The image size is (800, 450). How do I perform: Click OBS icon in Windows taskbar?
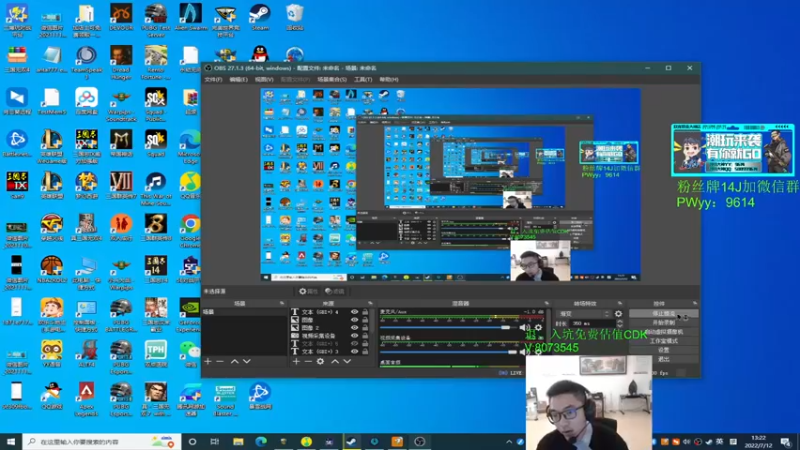pyautogui.click(x=419, y=441)
